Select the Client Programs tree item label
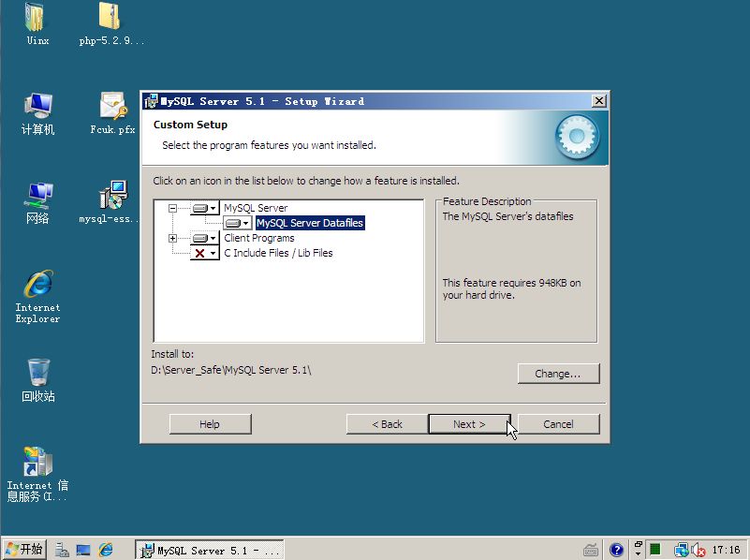Image resolution: width=750 pixels, height=560 pixels. pyautogui.click(x=259, y=238)
